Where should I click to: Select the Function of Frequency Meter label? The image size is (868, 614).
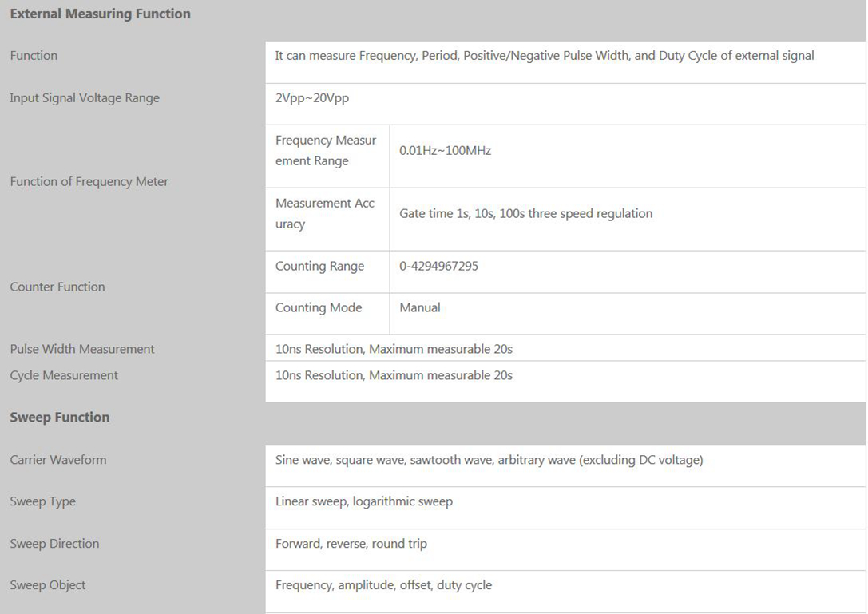(x=89, y=182)
